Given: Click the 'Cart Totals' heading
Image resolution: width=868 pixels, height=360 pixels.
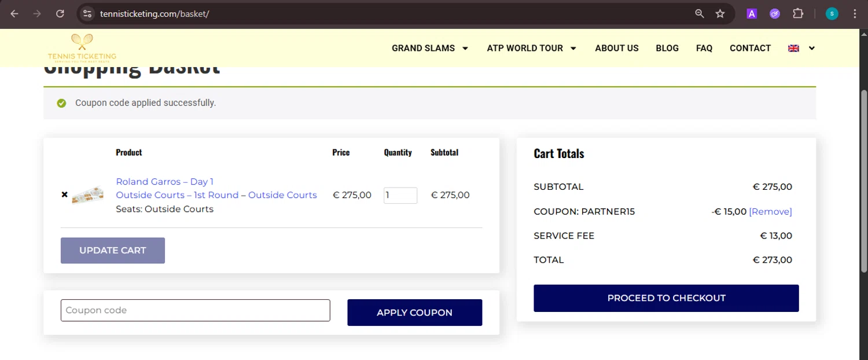Looking at the screenshot, I should point(559,153).
